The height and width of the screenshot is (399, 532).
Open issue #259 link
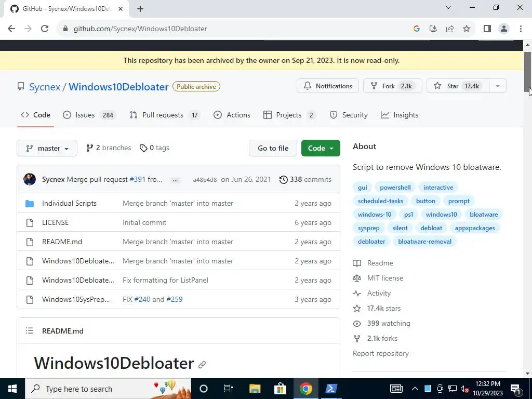click(175, 300)
